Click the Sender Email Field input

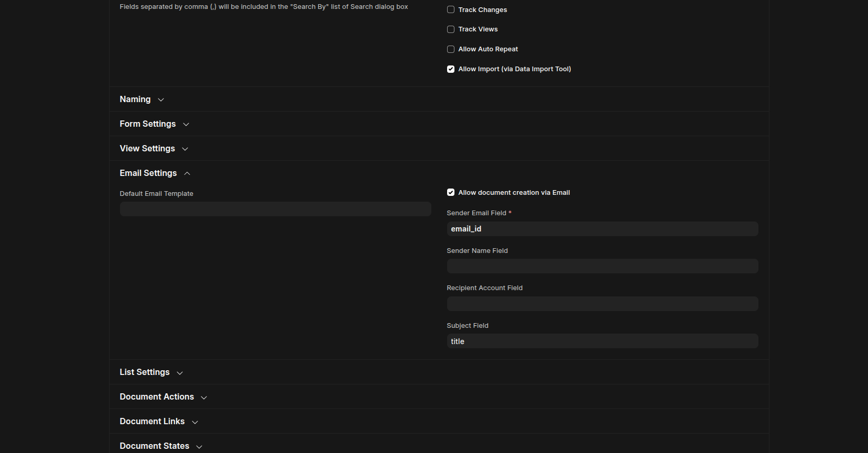coord(602,229)
